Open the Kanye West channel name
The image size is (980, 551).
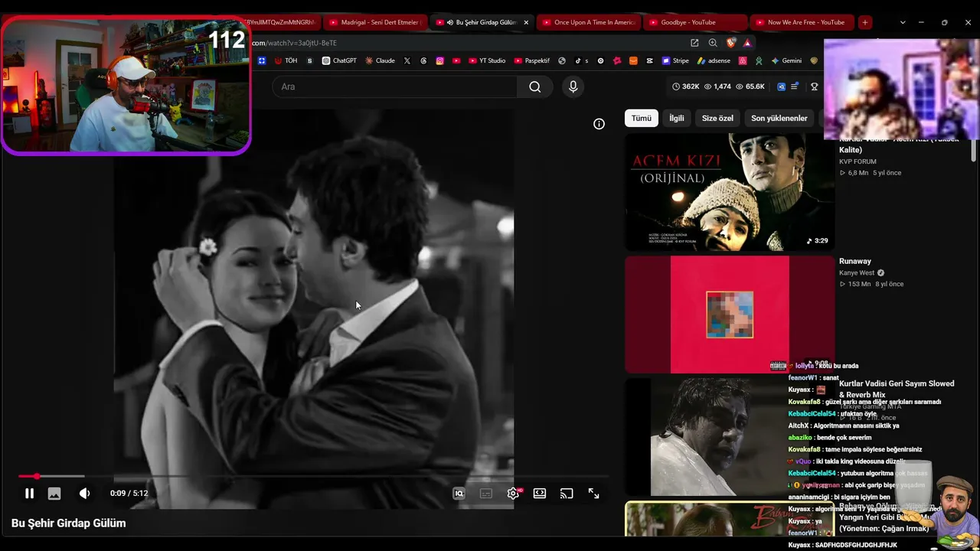pyautogui.click(x=857, y=272)
